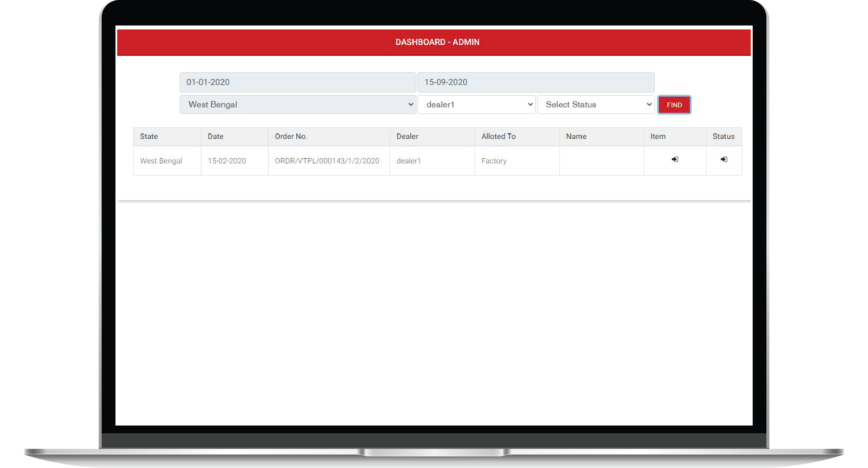This screenshot has width=868, height=468.
Task: Click the Order No. column header
Action: click(291, 136)
